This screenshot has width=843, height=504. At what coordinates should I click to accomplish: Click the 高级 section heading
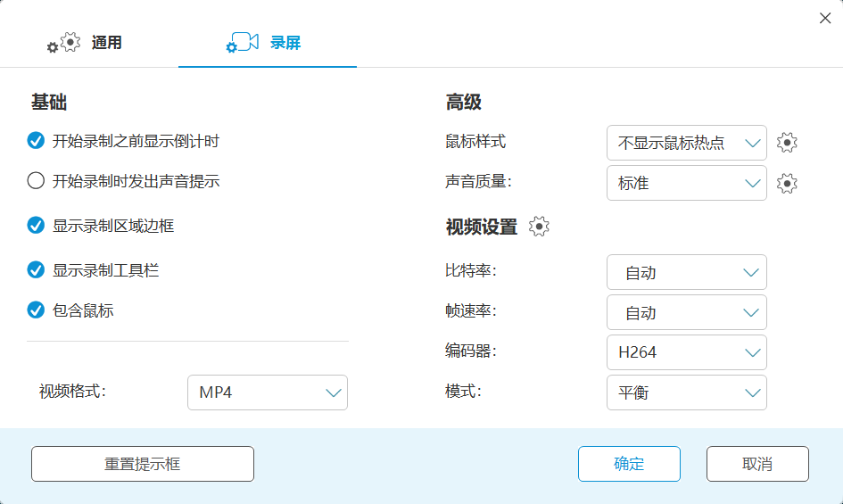coord(464,103)
